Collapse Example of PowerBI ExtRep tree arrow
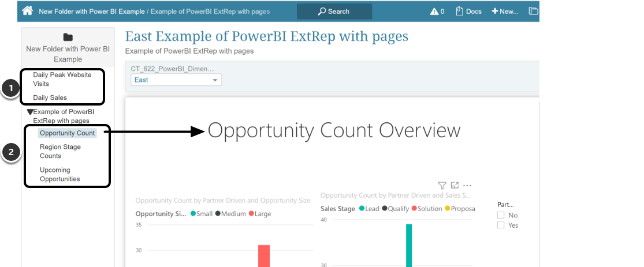 (x=29, y=111)
